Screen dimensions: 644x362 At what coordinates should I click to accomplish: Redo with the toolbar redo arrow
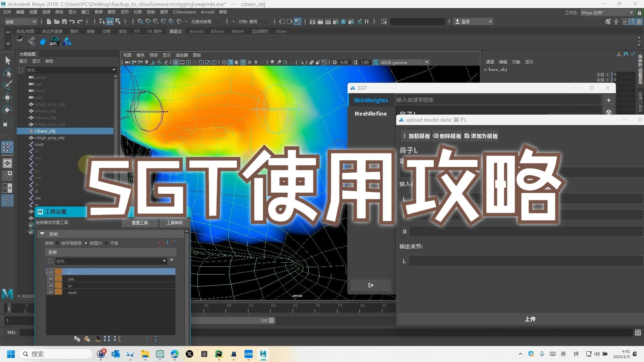click(80, 21)
